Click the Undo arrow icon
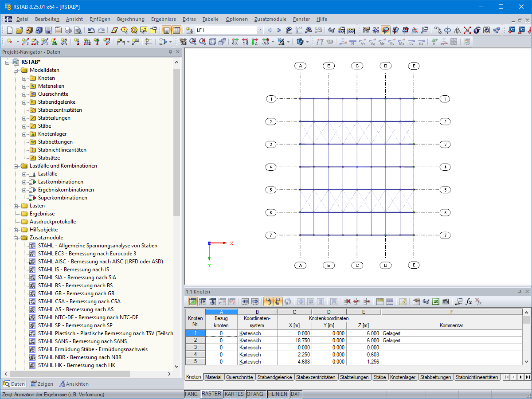532x399 pixels. 91,30
